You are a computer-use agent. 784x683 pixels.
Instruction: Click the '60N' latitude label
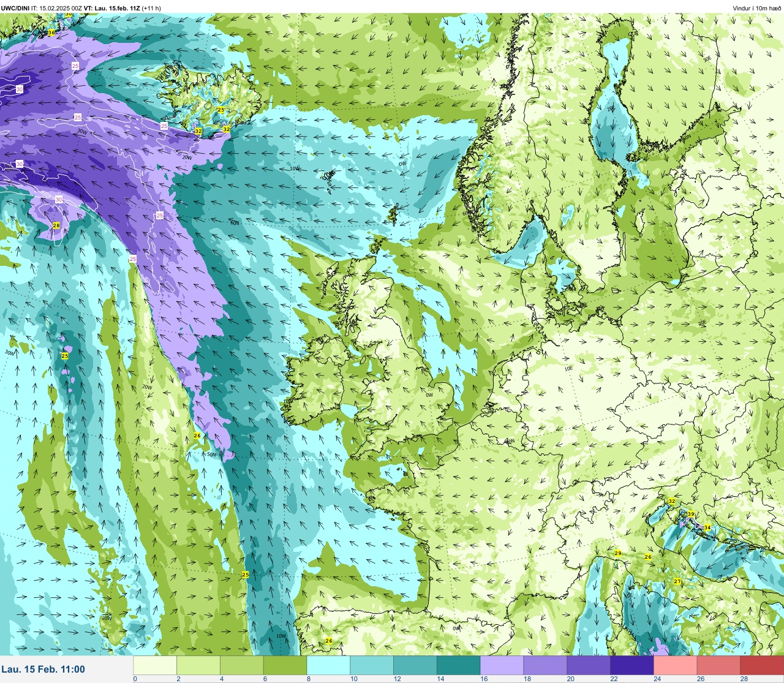point(235,223)
